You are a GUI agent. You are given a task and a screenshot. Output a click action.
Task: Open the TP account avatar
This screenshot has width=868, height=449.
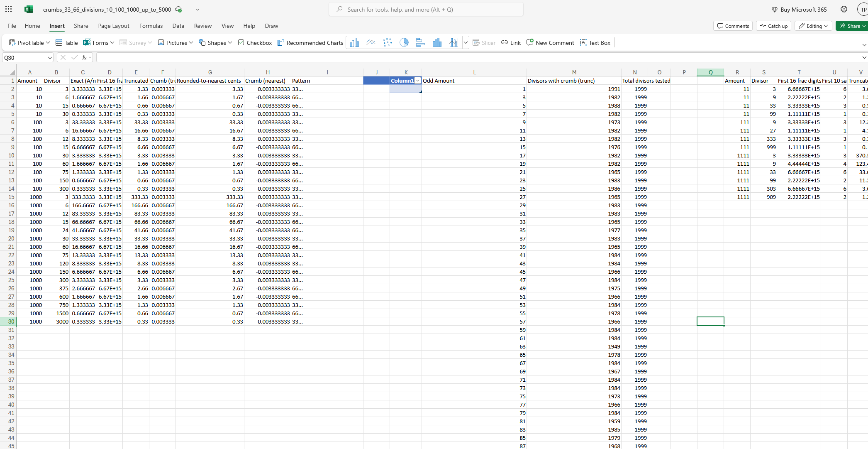pos(863,10)
